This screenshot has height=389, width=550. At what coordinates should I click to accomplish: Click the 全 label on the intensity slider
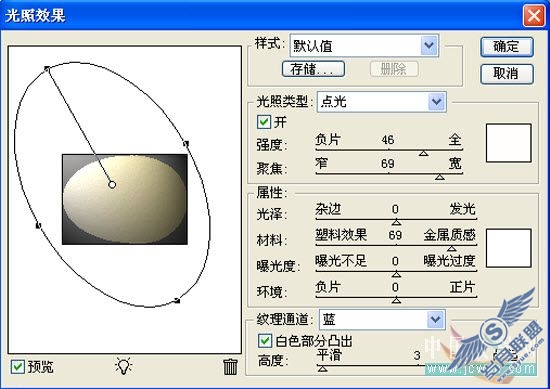(x=455, y=140)
